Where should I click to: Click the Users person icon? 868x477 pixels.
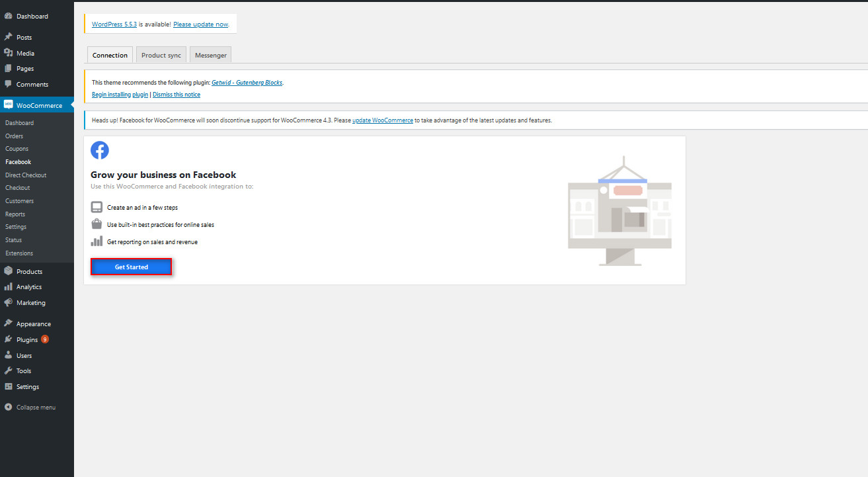click(x=8, y=355)
